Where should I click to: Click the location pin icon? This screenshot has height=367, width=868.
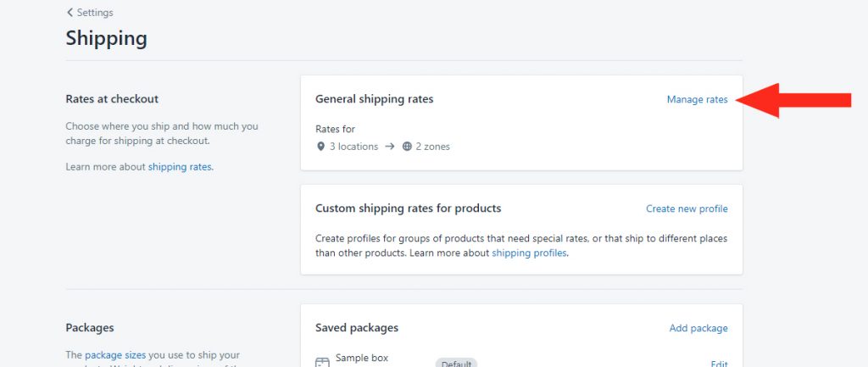[x=320, y=147]
